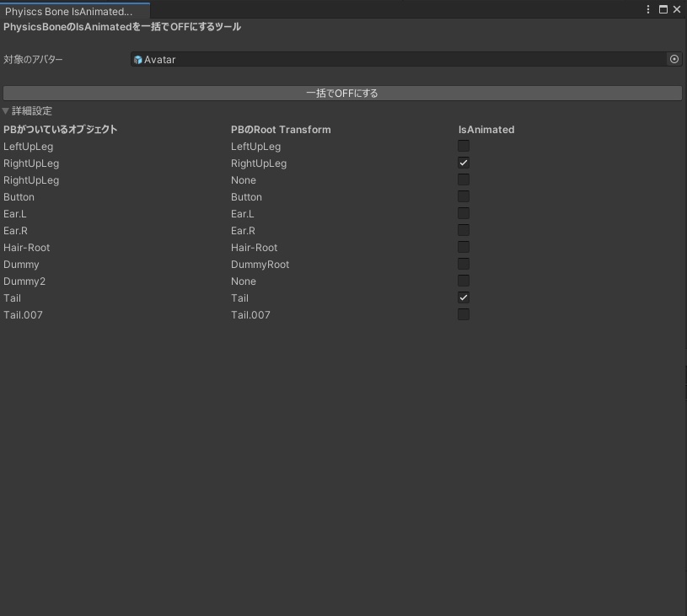The height and width of the screenshot is (616, 687).
Task: Enable IsAnimated for Dummy
Action: (x=463, y=264)
